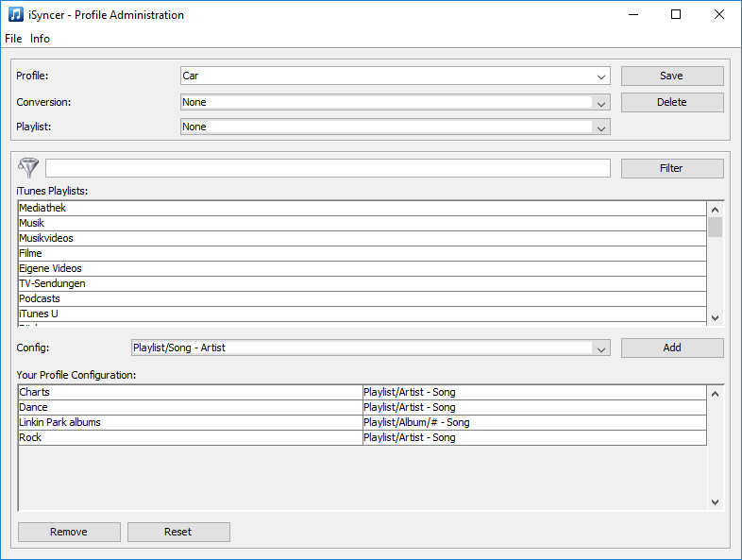Click the iSyncer app icon in title bar
This screenshot has width=742, height=560.
16,15
